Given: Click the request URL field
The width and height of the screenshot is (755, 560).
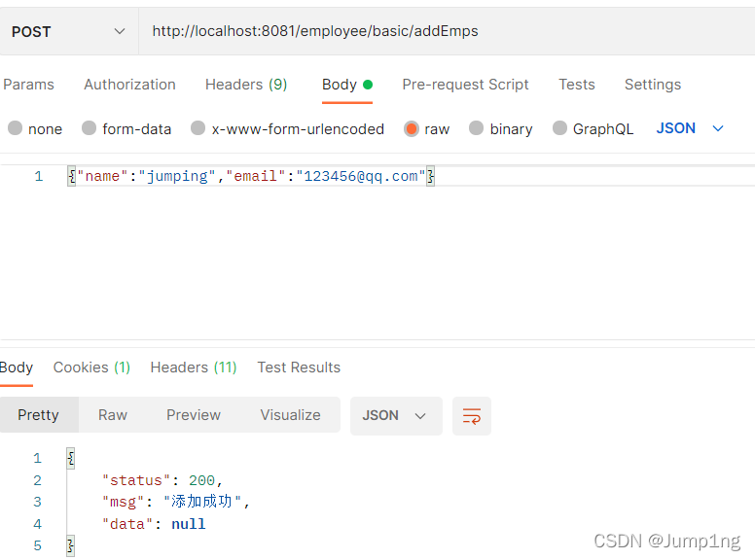Looking at the screenshot, I should pos(447,32).
